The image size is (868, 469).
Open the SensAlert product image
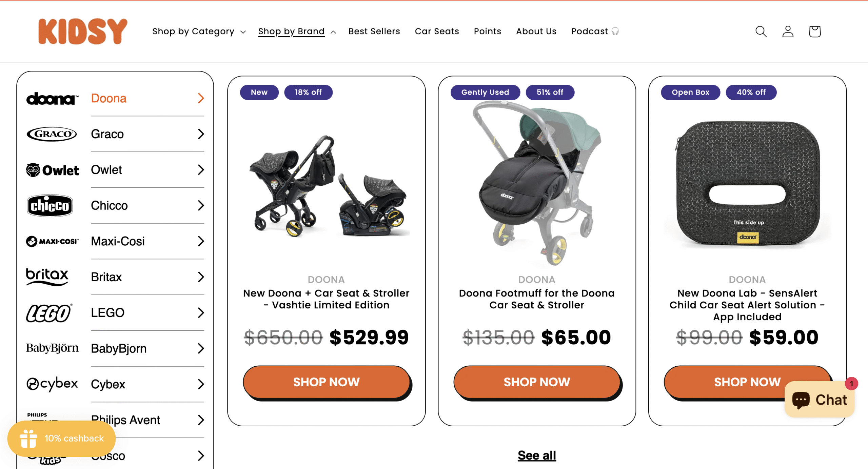point(747,185)
